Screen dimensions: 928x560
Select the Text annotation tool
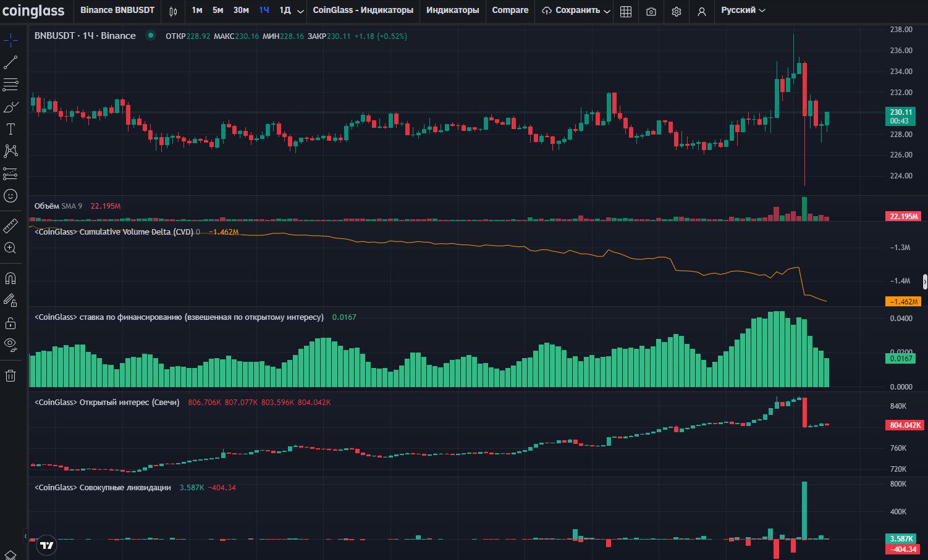tap(11, 129)
